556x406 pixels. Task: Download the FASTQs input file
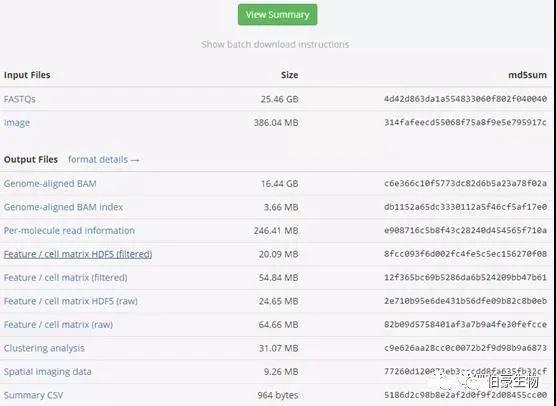coord(20,99)
